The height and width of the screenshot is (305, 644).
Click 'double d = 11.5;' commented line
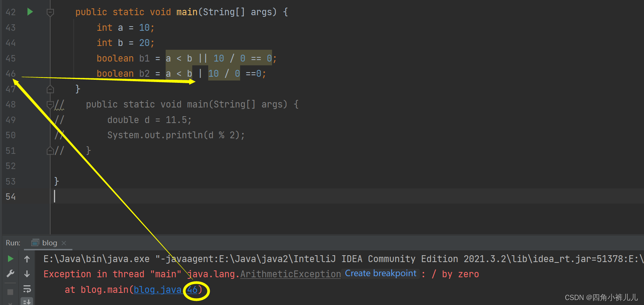[x=149, y=120]
